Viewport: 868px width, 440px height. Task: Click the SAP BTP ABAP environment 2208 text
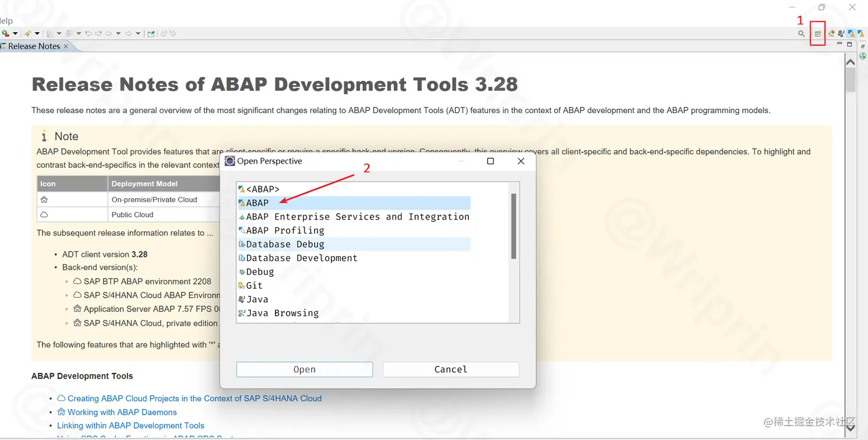coord(148,281)
